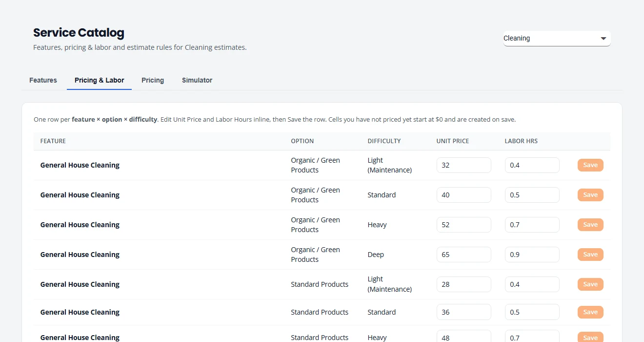Screen dimensions: 644x342
Task: Edit the unit price field showing 28
Action: [463, 284]
